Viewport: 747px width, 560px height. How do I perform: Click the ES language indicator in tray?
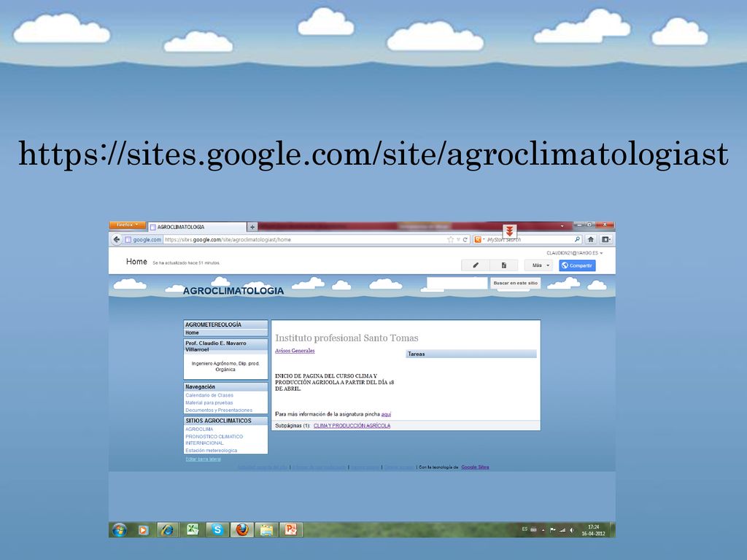pyautogui.click(x=525, y=529)
